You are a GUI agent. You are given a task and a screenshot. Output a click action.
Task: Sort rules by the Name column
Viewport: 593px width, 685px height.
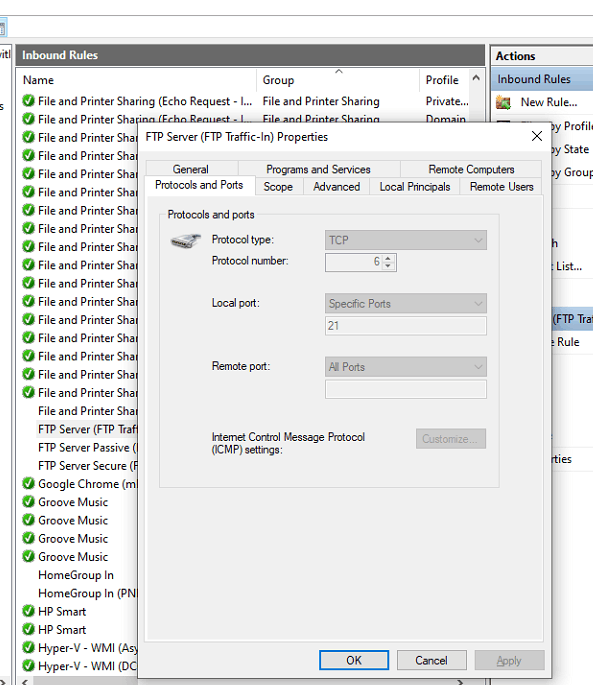pyautogui.click(x=138, y=80)
